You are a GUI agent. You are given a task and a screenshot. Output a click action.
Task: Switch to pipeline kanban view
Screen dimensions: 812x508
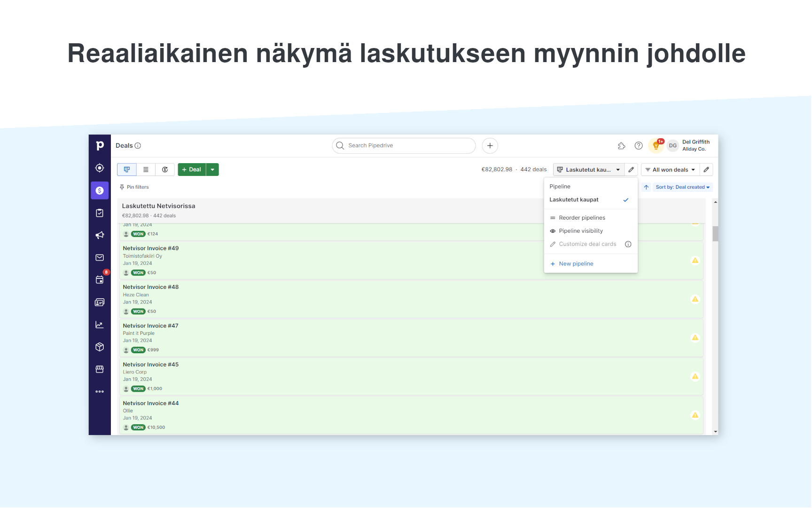[x=127, y=169]
